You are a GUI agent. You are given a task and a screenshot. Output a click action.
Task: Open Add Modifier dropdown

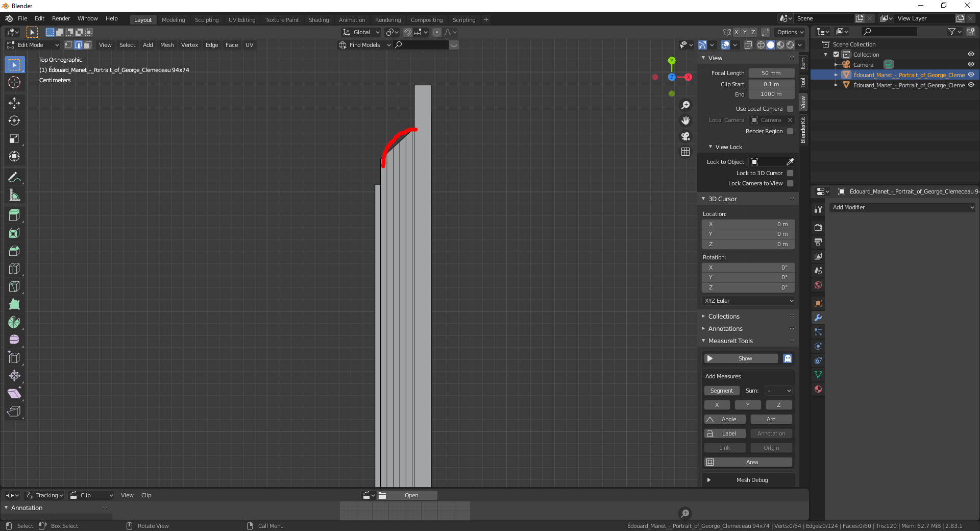click(x=902, y=207)
